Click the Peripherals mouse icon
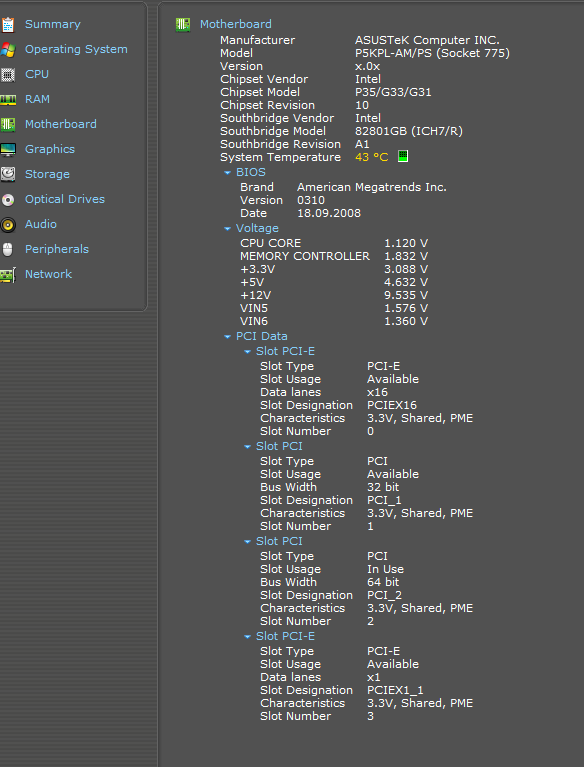Screen dimensions: 584x767 pyautogui.click(x=8, y=249)
